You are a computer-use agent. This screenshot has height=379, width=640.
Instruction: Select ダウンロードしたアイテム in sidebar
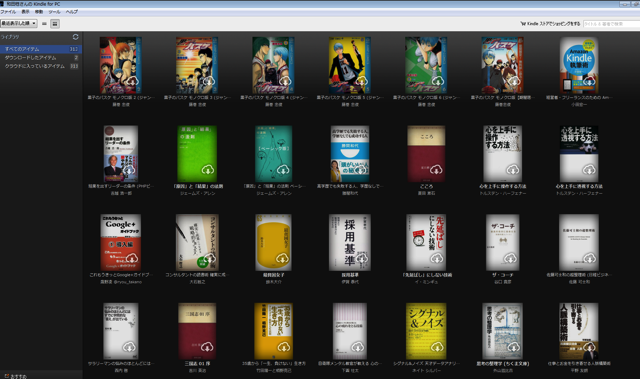pos(41,58)
